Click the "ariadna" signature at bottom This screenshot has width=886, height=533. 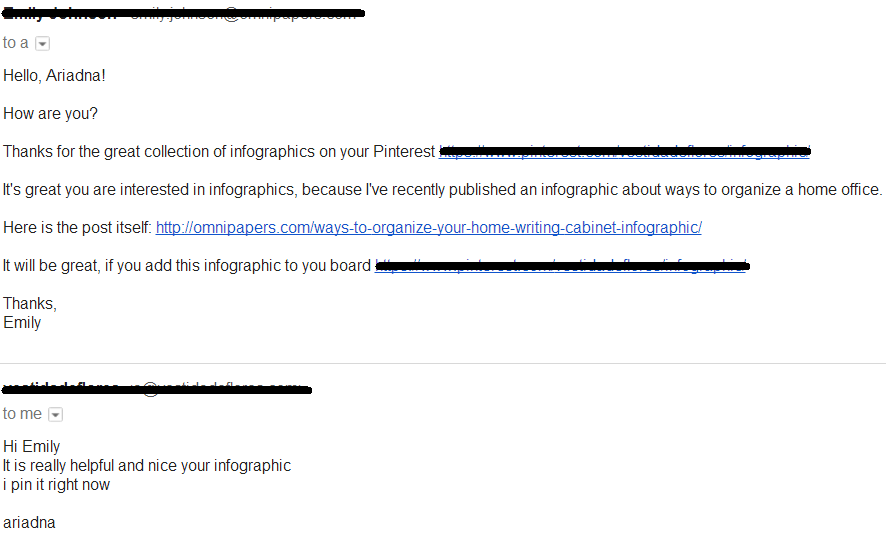pyautogui.click(x=29, y=523)
